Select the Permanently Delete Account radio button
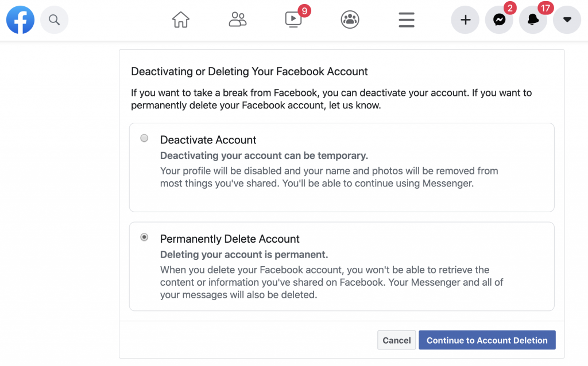 (x=144, y=237)
